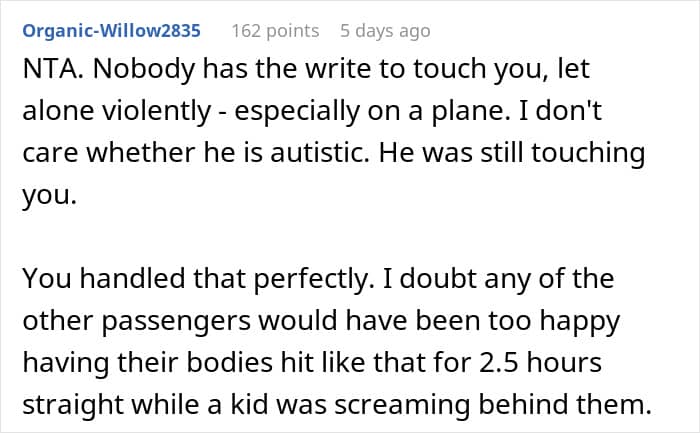700x433 pixels.
Task: Click the word 'perfectly.' in the second paragraph
Action: click(314, 279)
